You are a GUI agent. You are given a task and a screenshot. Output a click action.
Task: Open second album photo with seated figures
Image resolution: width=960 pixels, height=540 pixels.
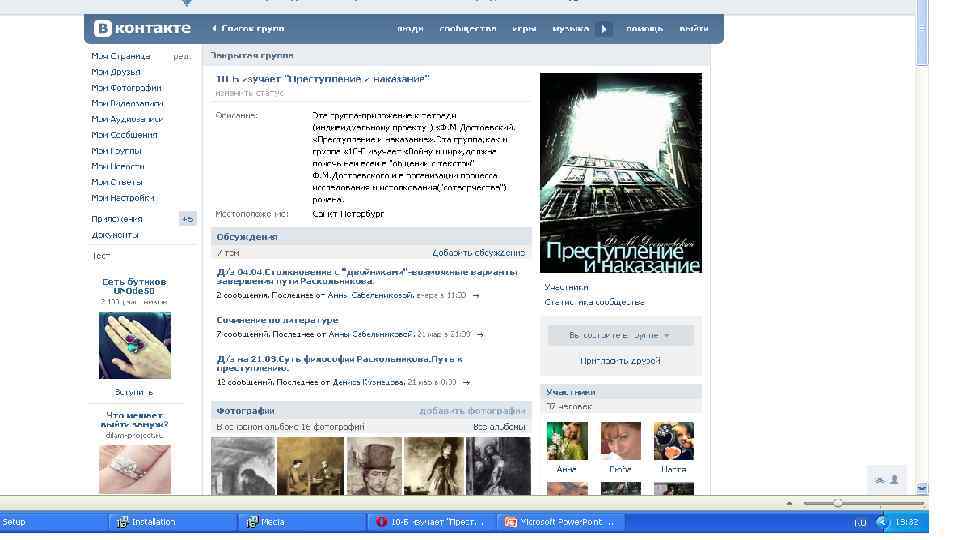coord(310,466)
